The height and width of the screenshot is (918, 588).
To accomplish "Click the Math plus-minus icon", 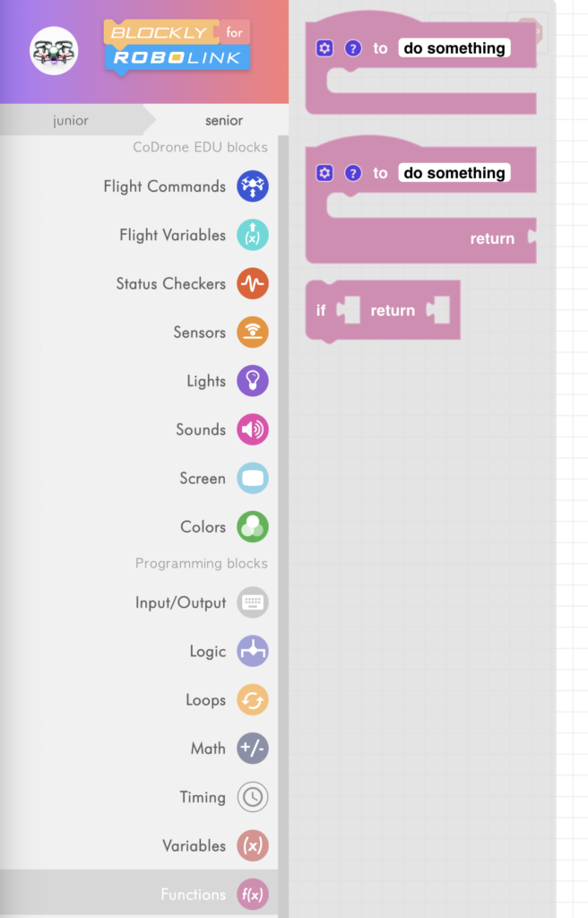I will pos(253,749).
